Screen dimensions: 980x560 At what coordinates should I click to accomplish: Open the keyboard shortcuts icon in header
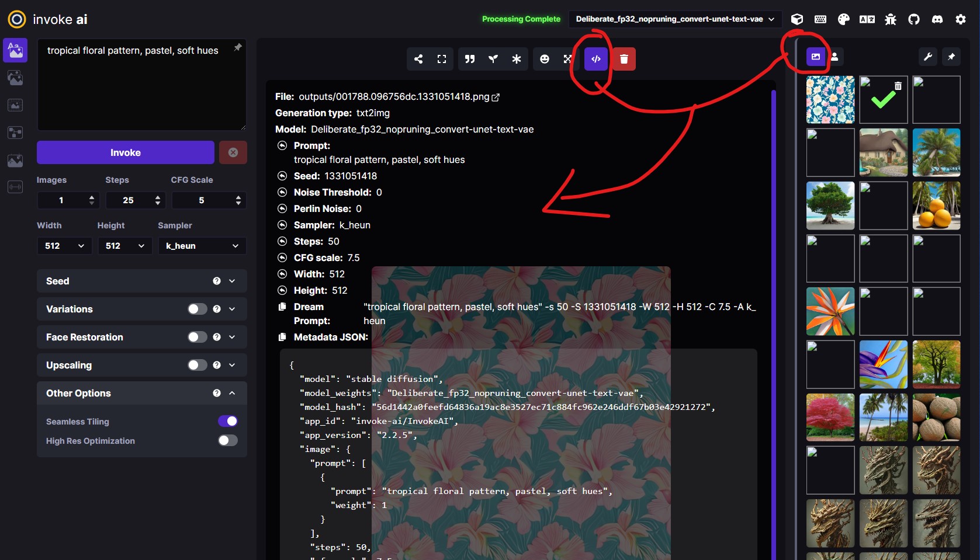pos(820,19)
